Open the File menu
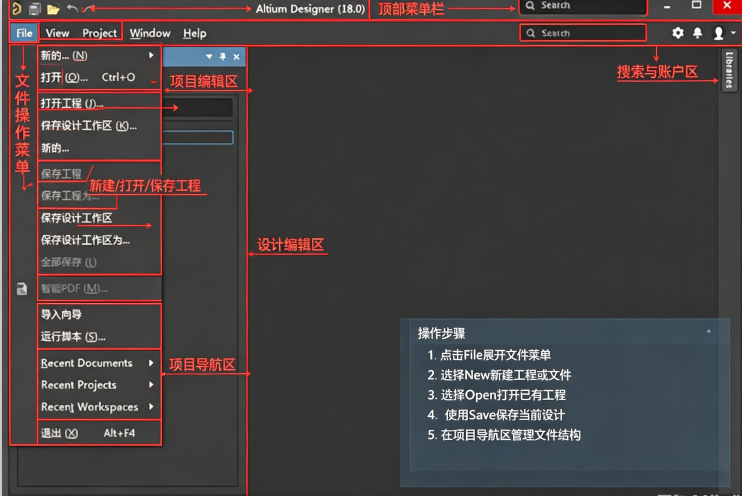Viewport: 742px width, 496px height. (x=24, y=33)
